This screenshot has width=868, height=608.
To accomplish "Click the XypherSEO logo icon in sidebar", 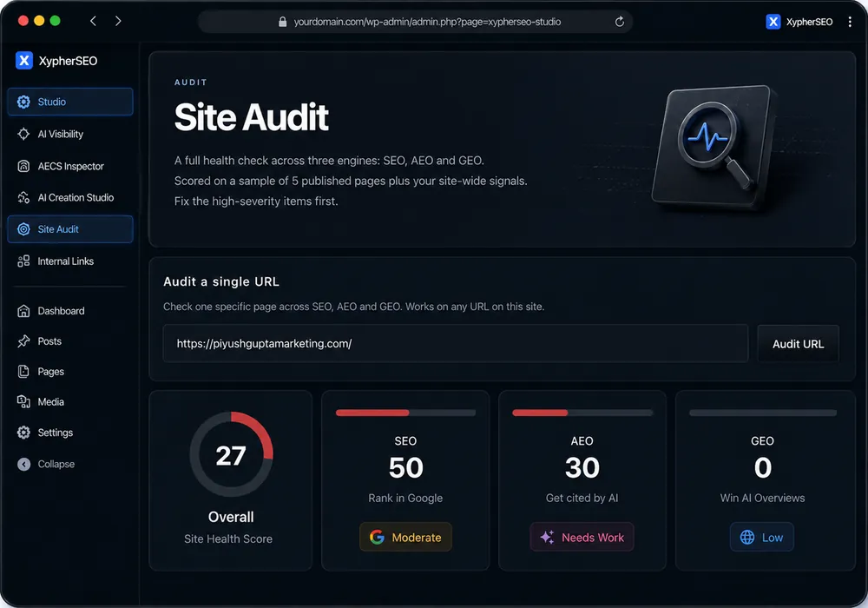I will (23, 60).
